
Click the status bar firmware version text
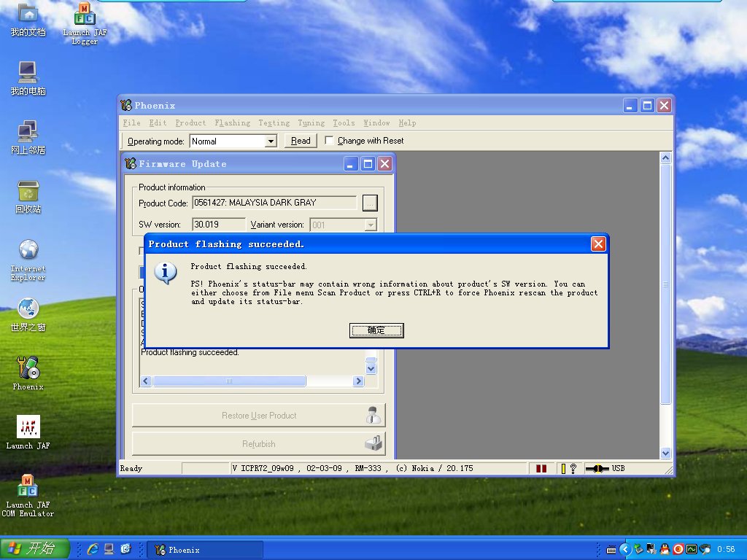tap(352, 469)
